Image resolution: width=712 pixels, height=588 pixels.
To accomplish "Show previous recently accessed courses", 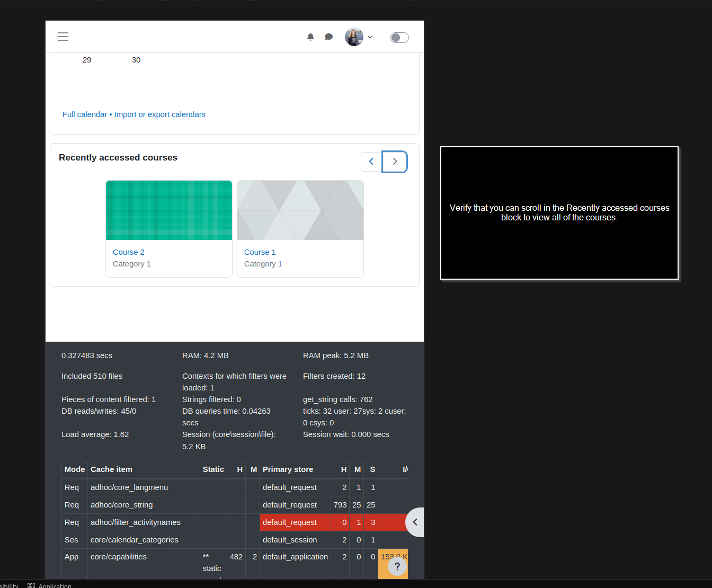I will point(371,162).
